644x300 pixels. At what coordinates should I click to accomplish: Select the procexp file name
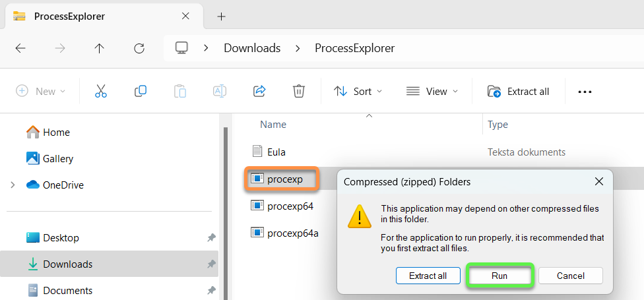(x=284, y=179)
